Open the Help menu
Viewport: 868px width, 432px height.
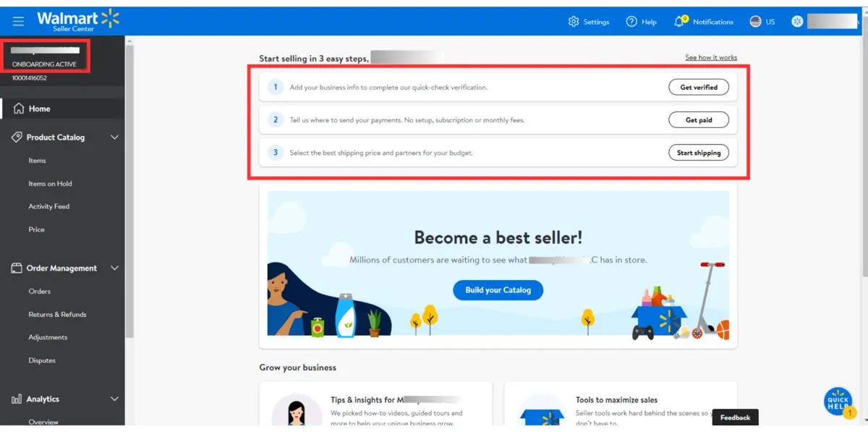641,22
